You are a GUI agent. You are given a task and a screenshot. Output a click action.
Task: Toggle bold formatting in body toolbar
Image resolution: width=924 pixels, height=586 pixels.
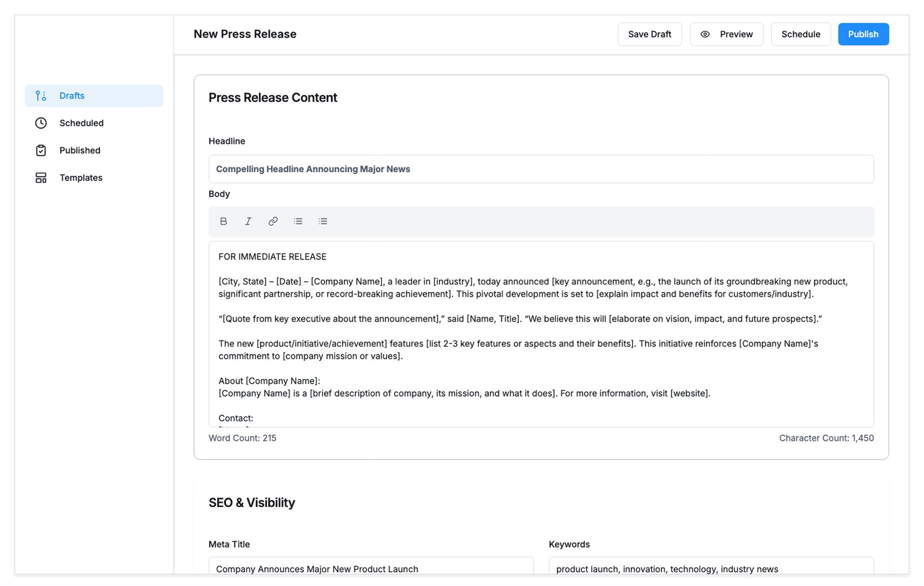pyautogui.click(x=223, y=221)
